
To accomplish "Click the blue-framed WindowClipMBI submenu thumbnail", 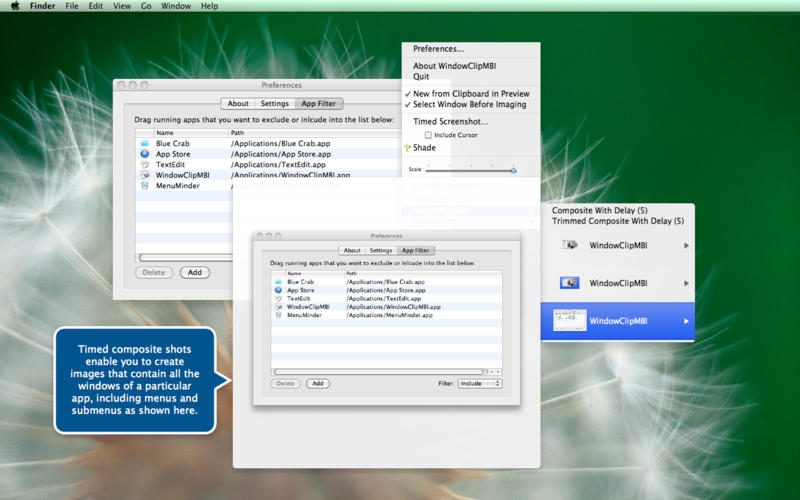I will click(x=569, y=283).
